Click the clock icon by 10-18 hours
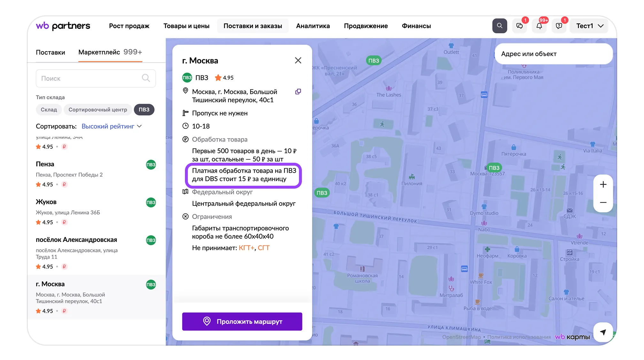 point(185,126)
